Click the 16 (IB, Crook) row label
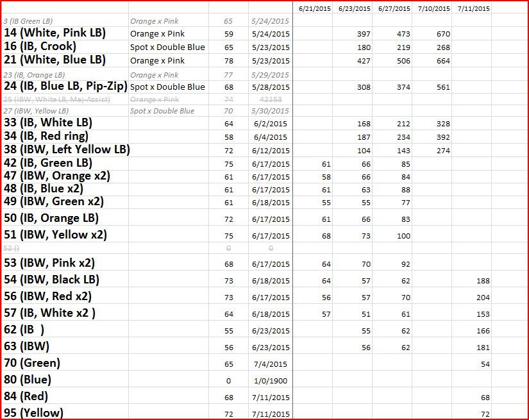 40,47
